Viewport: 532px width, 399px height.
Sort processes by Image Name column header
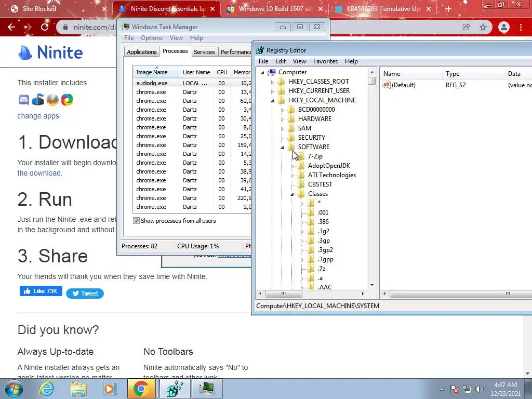(x=156, y=72)
